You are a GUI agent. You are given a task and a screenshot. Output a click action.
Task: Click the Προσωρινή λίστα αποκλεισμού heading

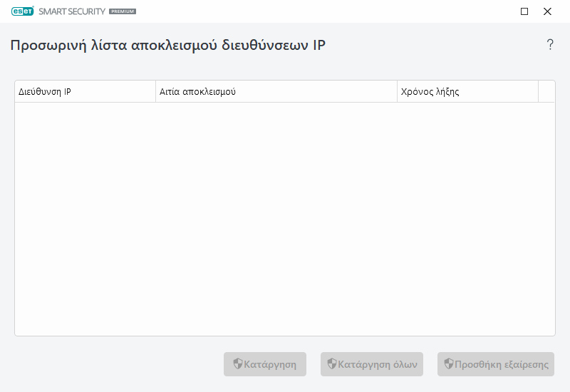tap(168, 46)
